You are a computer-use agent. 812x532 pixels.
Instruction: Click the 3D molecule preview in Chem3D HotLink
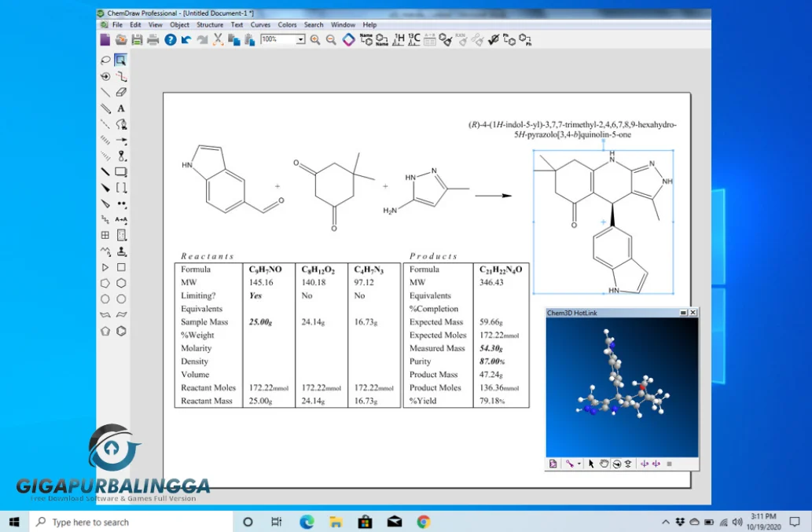point(622,387)
